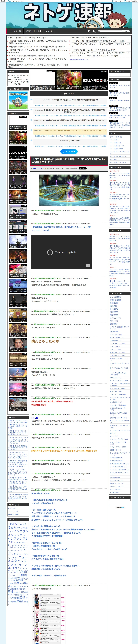Click into the header search input field
The image size is (138, 644).
[x=111, y=31]
